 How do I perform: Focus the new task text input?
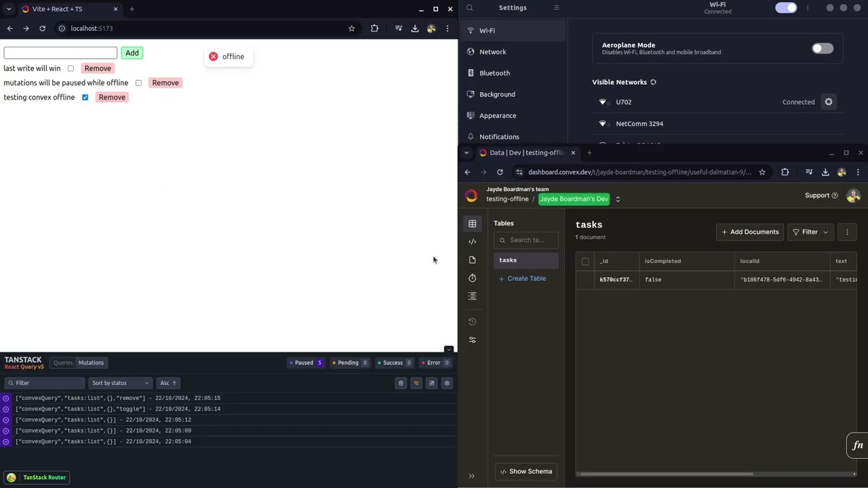tap(60, 53)
